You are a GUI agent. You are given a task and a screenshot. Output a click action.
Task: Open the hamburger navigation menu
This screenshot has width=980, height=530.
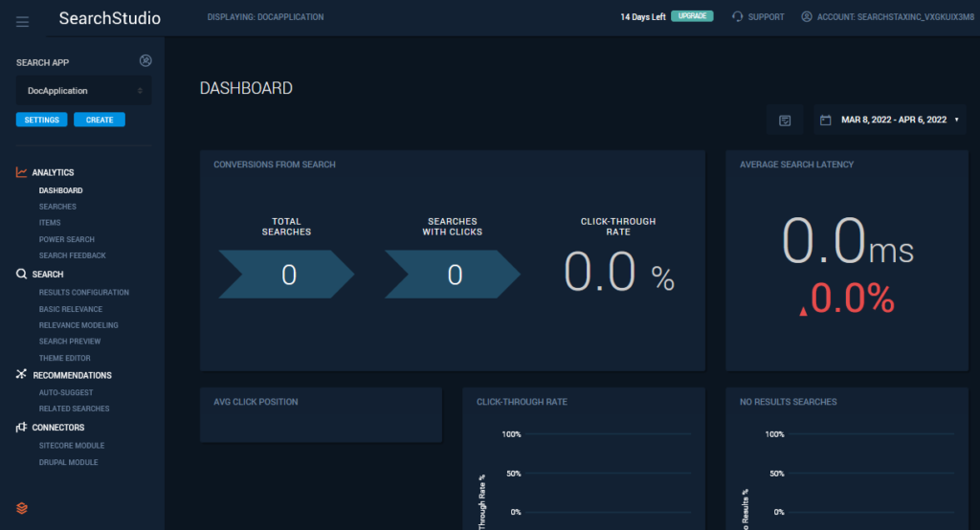23,22
